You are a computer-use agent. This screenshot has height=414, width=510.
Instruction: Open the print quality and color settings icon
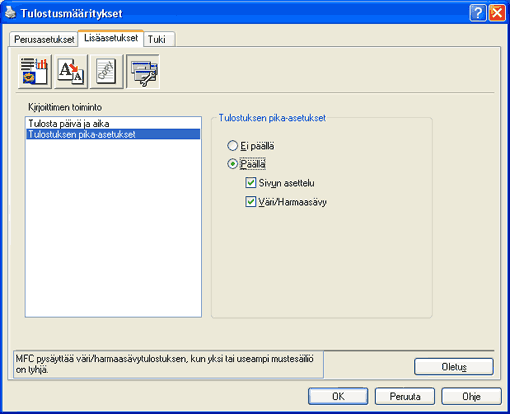pyautogui.click(x=35, y=71)
